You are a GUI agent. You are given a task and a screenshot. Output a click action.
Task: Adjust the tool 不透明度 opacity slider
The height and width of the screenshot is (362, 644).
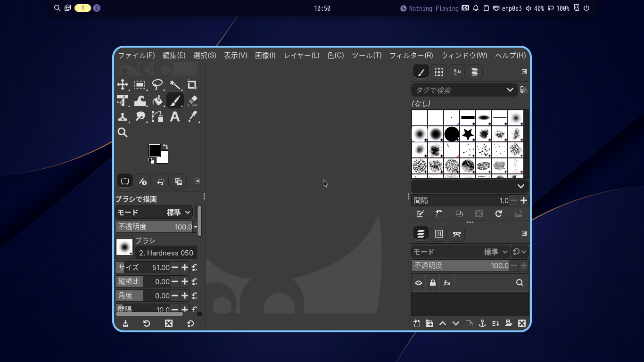click(x=154, y=227)
